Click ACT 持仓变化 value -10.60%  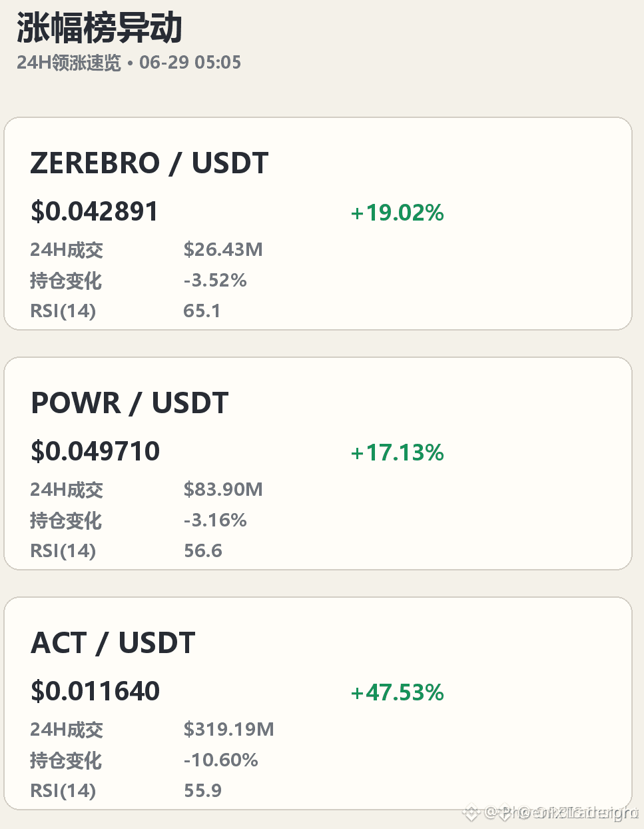(221, 760)
